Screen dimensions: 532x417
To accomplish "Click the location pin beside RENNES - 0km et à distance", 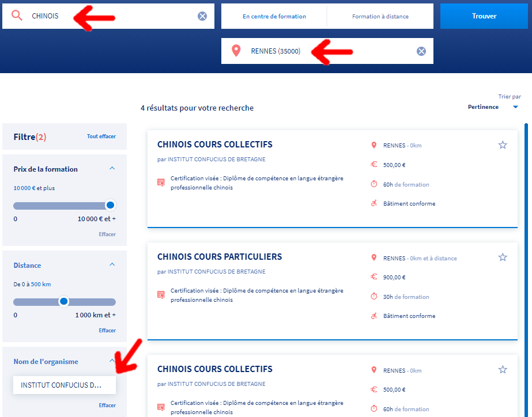I will pyautogui.click(x=373, y=257).
